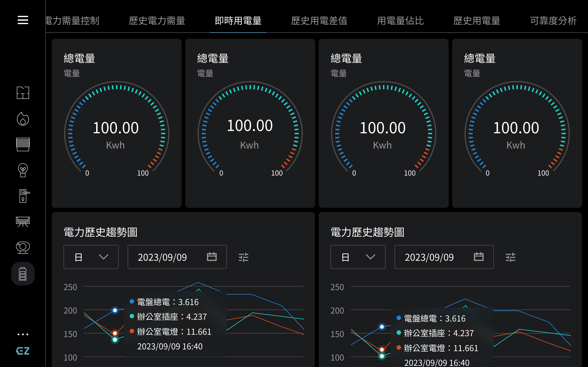The width and height of the screenshot is (588, 367).
Task: Open the light bulb lighting icon
Action: (23, 170)
